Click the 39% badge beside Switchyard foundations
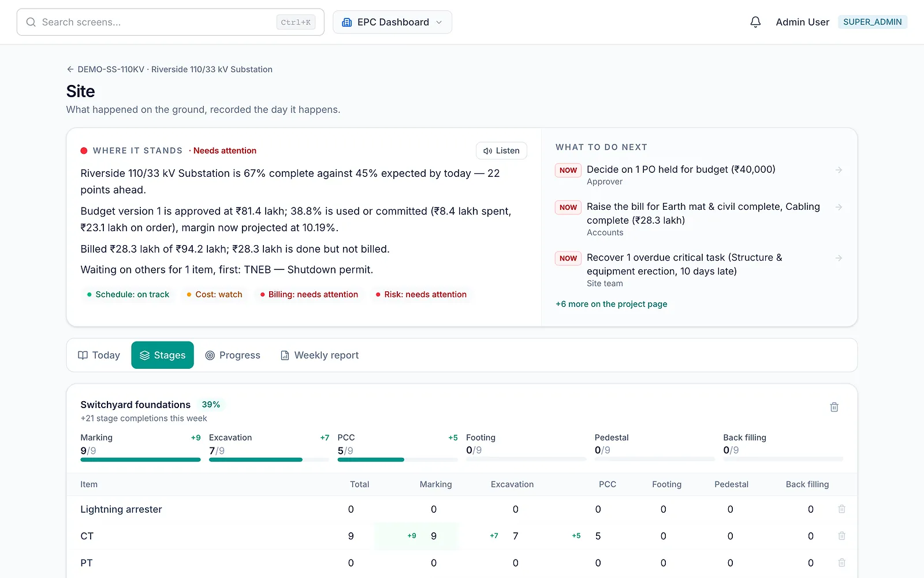 tap(211, 405)
